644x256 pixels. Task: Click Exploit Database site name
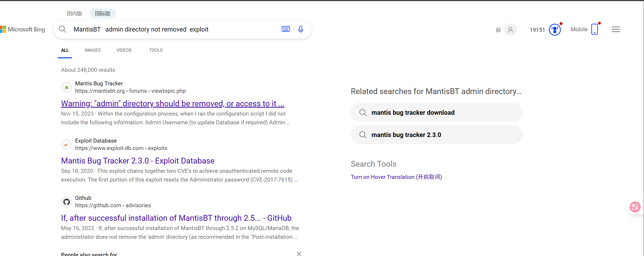(x=96, y=141)
